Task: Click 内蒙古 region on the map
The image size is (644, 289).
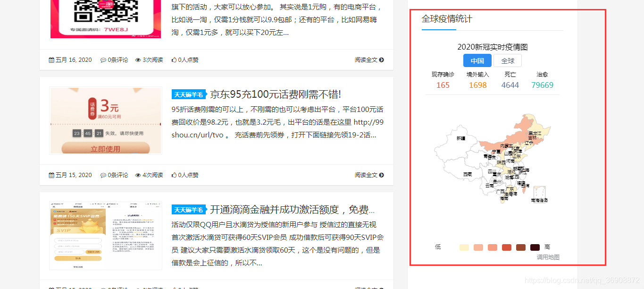Action: 506,146
